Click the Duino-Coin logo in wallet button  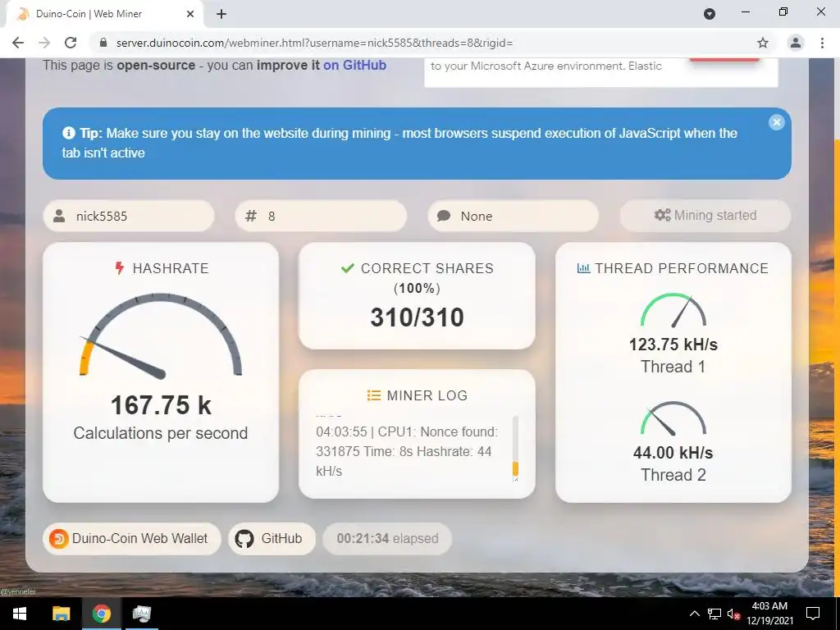coord(59,538)
